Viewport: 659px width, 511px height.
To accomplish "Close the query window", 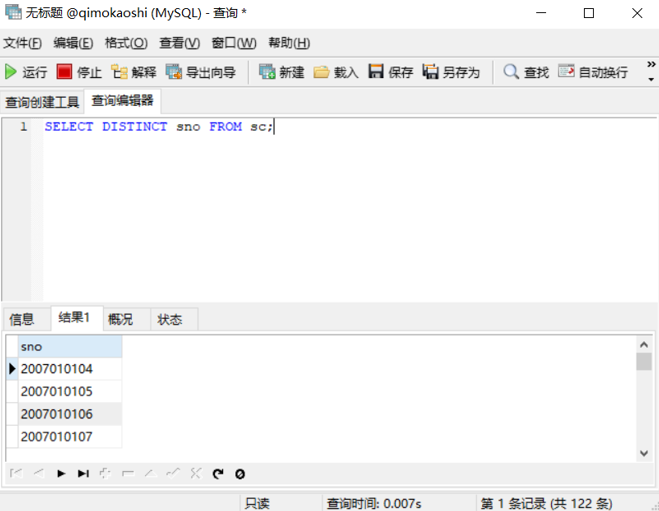I will click(637, 13).
